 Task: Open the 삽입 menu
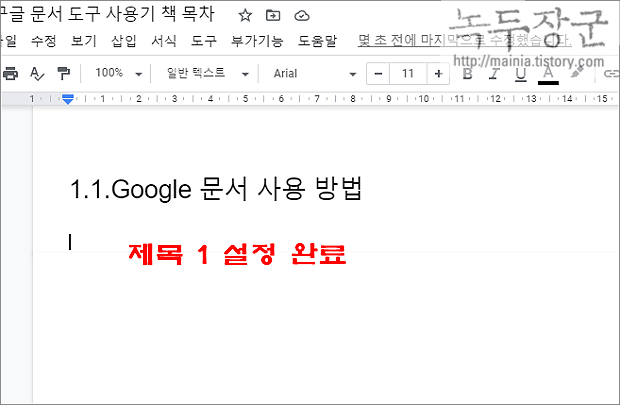pyautogui.click(x=124, y=41)
